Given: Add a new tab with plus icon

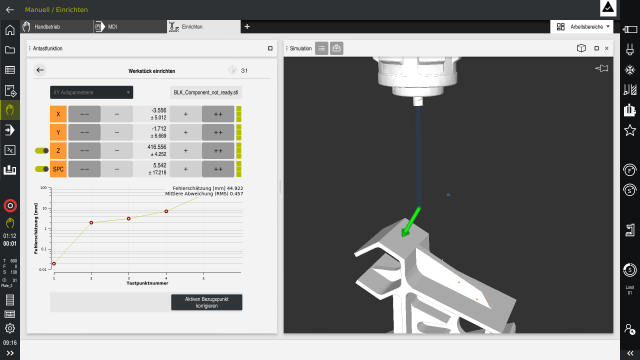Looking at the screenshot, I should tap(247, 27).
